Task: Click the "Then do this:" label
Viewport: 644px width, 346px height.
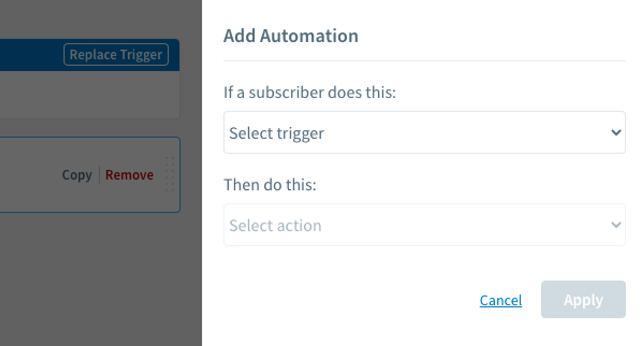Action: 270,185
